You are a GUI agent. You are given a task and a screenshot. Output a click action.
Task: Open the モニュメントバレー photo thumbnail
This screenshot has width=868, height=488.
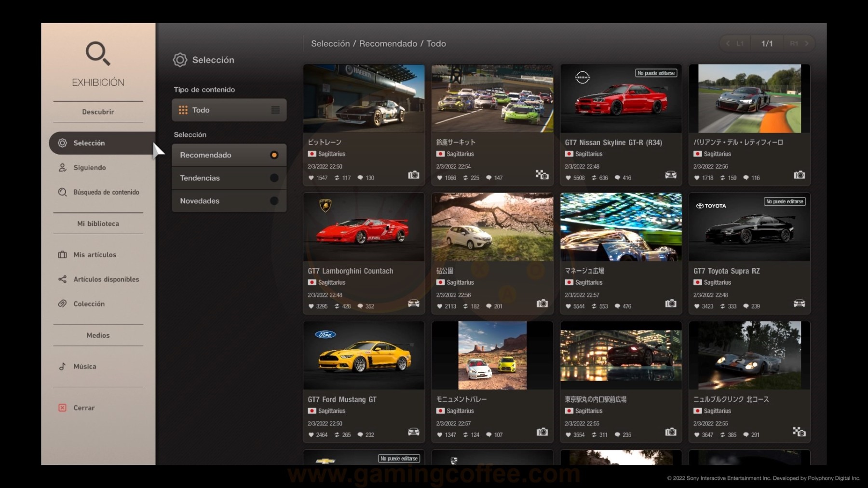(492, 356)
